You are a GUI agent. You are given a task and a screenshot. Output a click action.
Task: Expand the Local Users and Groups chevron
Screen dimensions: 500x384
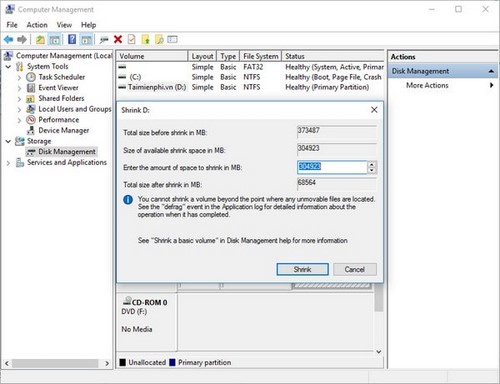(x=19, y=110)
